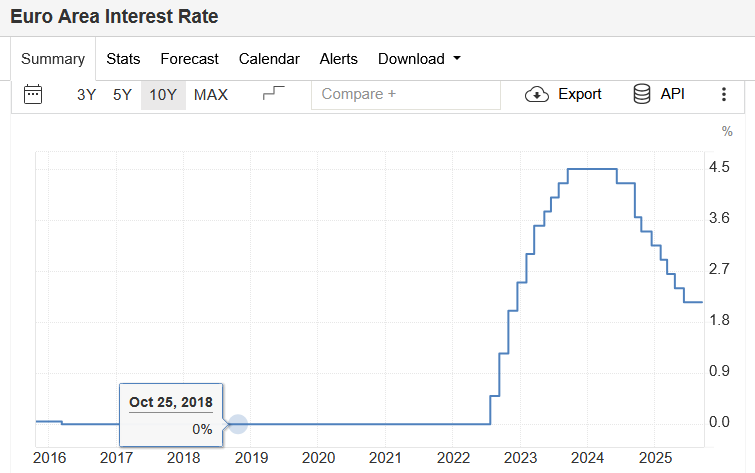This screenshot has width=755, height=473.
Task: Open the Alerts tab
Action: click(x=338, y=59)
